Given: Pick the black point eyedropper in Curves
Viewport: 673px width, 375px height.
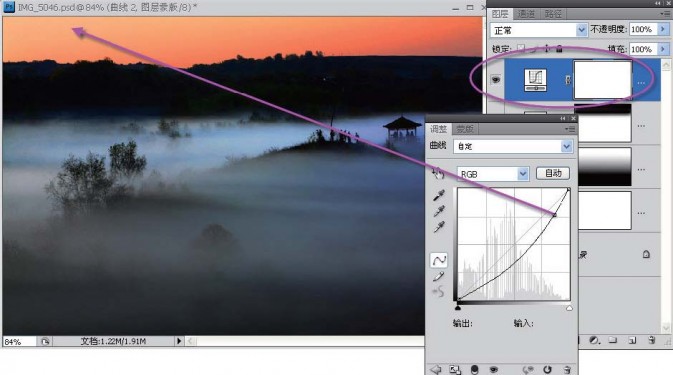Looking at the screenshot, I should pyautogui.click(x=439, y=195).
